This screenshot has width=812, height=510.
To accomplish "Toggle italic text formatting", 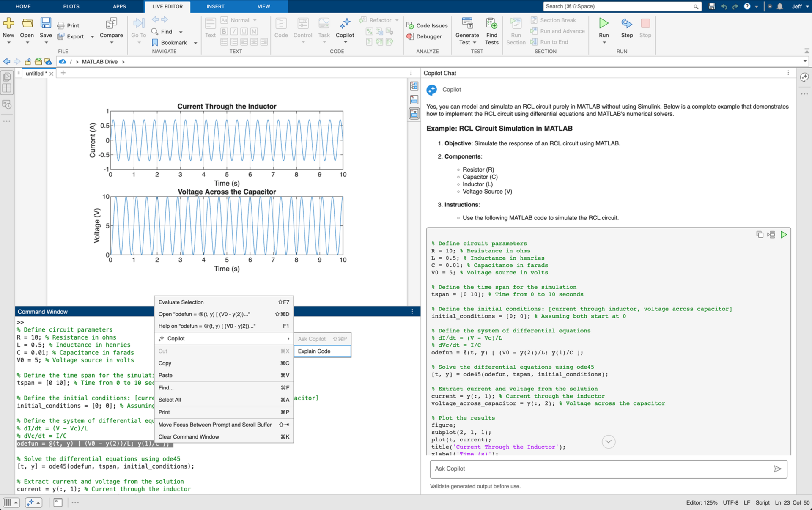I will pos(234,31).
